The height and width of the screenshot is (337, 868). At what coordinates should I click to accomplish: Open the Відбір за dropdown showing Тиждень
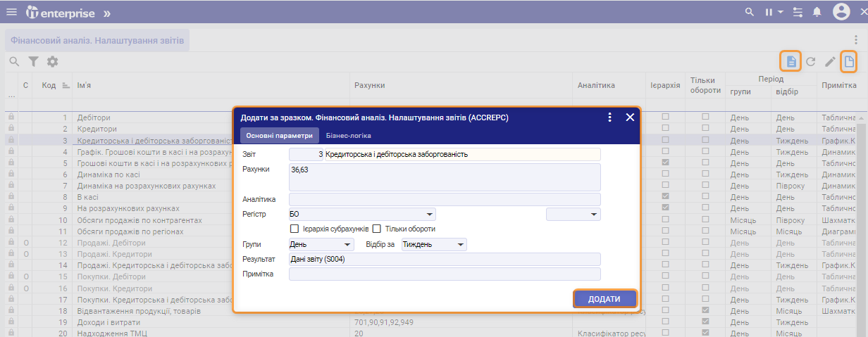click(460, 245)
